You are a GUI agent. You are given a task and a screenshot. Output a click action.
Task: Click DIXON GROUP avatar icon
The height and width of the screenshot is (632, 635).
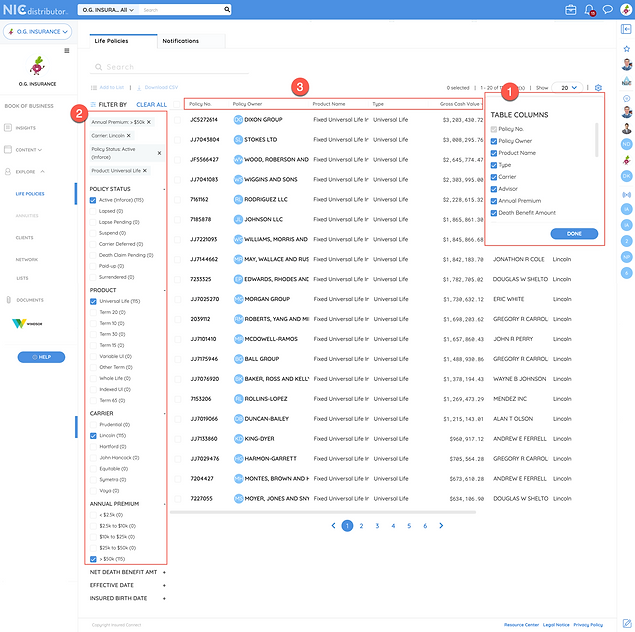238,119
